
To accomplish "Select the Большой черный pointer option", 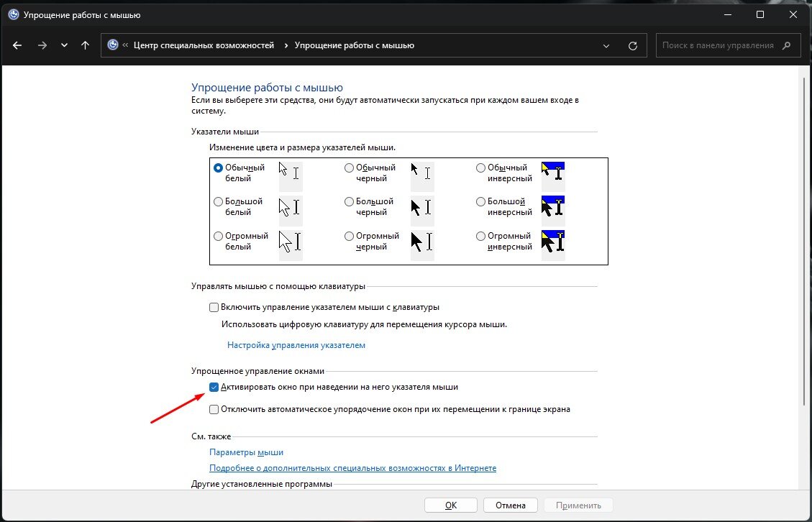I will coord(349,201).
